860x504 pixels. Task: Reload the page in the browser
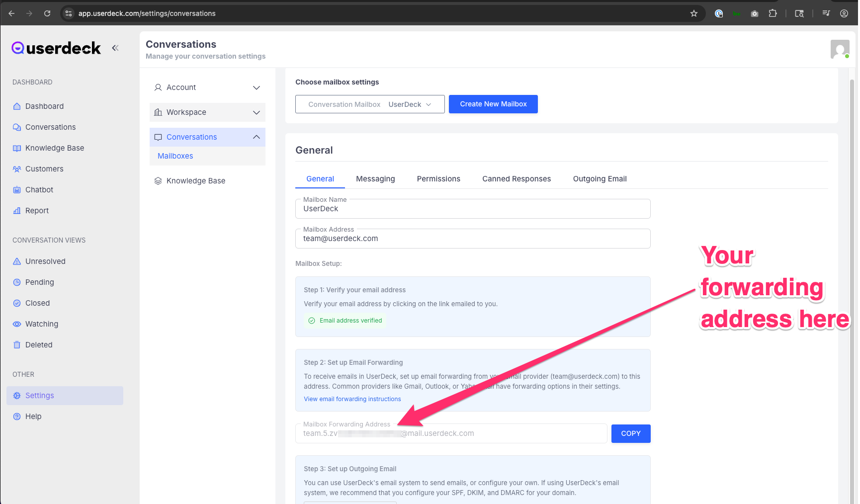coord(47,13)
